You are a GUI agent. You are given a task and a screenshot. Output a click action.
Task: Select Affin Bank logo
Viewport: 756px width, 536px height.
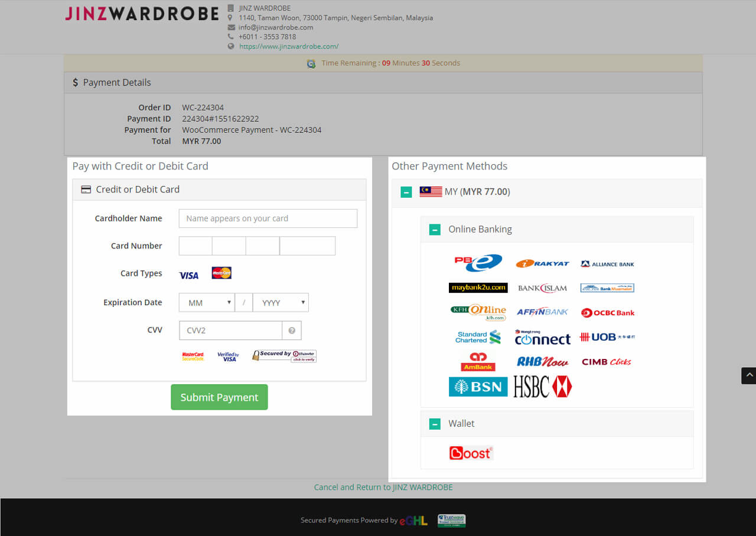pos(542,312)
